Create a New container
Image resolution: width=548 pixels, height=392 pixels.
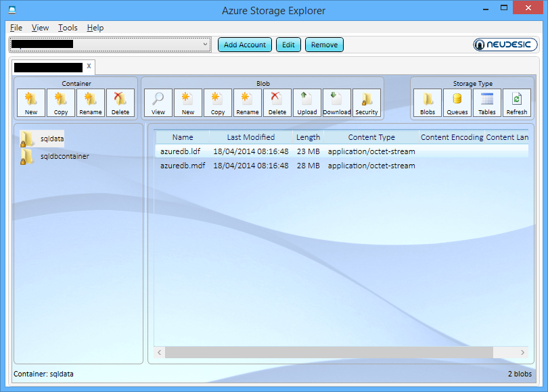[31, 103]
